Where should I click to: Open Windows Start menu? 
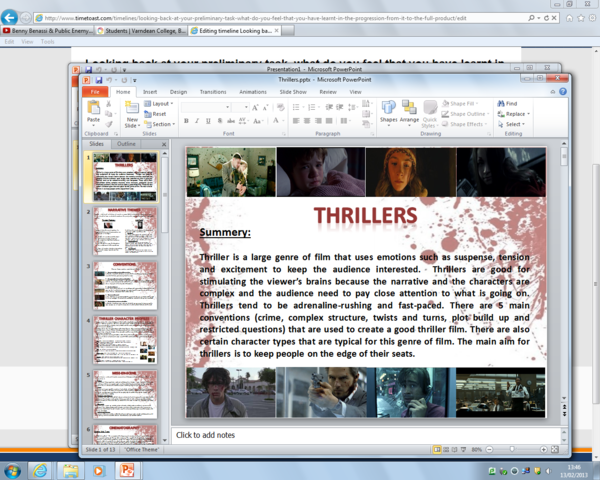(x=12, y=470)
